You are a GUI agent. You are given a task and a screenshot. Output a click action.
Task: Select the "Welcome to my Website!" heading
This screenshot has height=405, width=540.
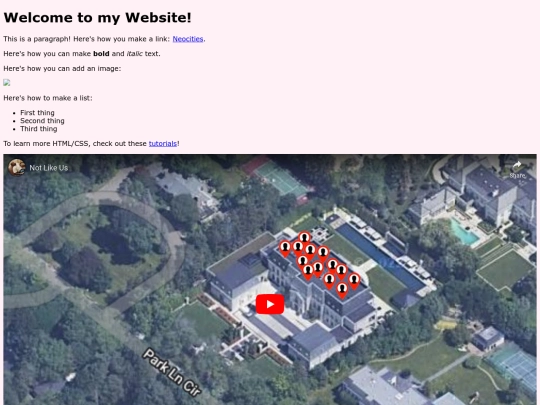[x=97, y=18]
